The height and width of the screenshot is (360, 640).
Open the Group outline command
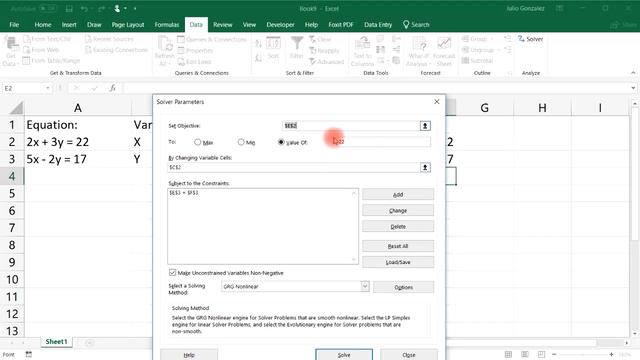[x=478, y=39]
